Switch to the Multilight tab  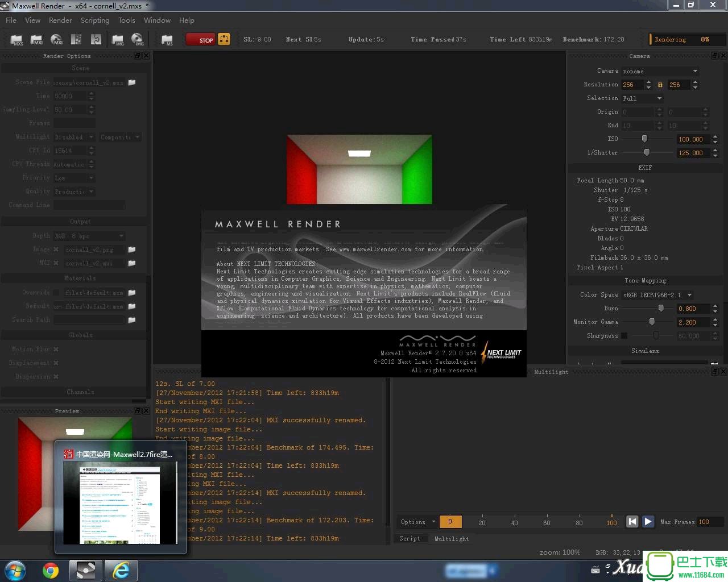click(452, 538)
